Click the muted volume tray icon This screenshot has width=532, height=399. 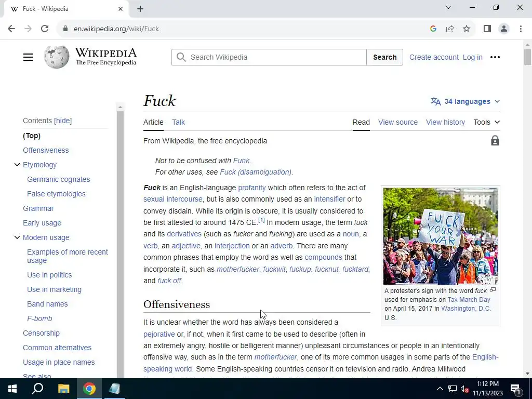(465, 389)
